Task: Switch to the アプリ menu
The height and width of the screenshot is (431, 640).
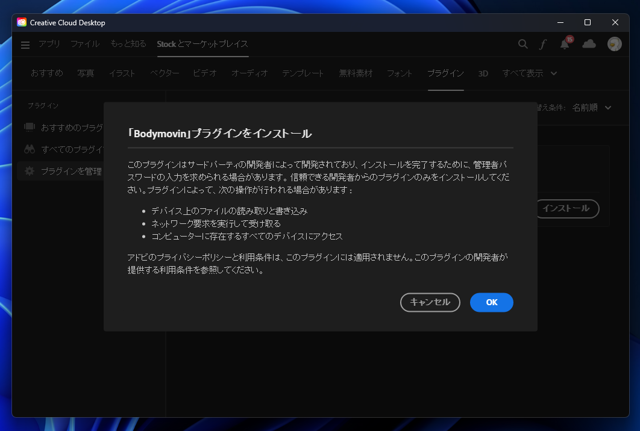Action: (x=49, y=44)
